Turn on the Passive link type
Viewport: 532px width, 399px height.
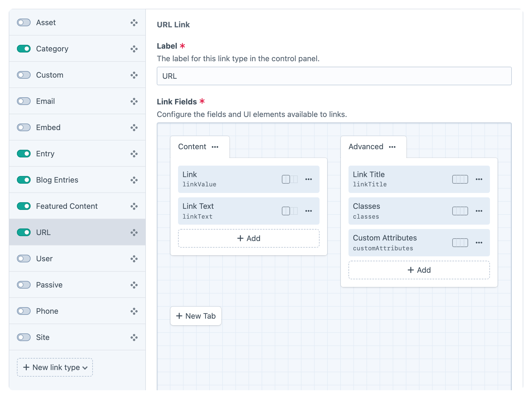coord(24,285)
